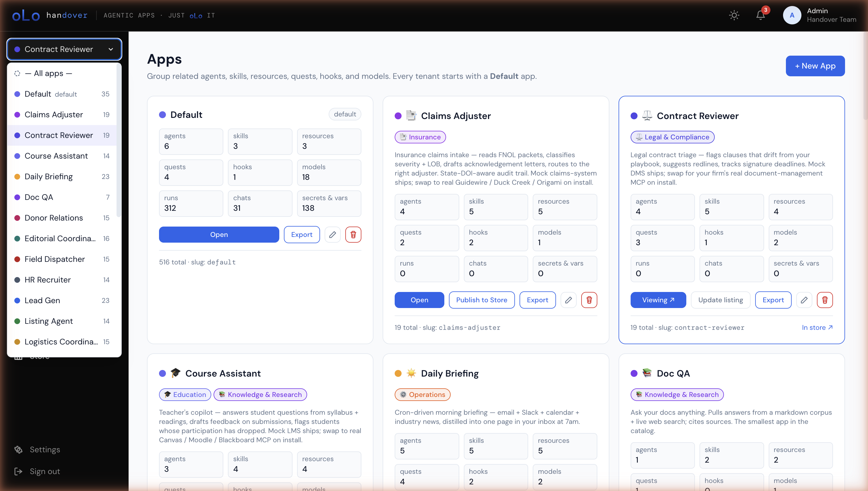Select Default app in the dropdown list
Screen dimensions: 868x491
point(62,94)
